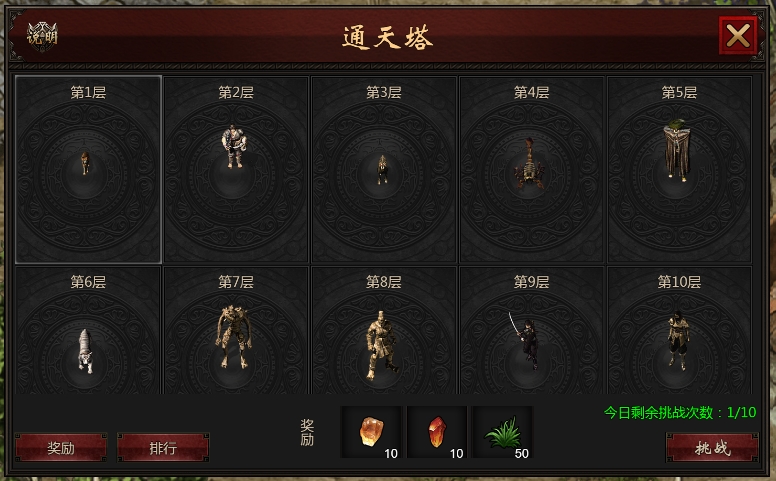Screen dimensions: 776x481
Task: Click the 今日剩余挑战次数 counter text
Action: pos(680,412)
